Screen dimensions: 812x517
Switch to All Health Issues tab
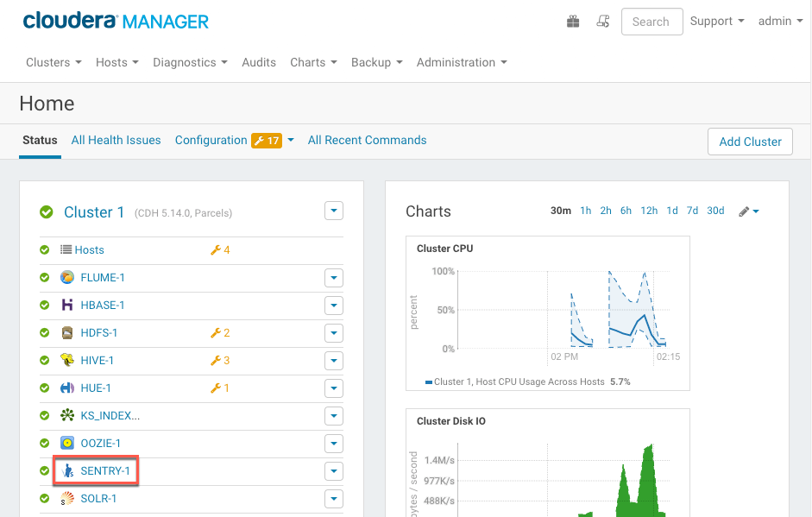[x=116, y=140]
